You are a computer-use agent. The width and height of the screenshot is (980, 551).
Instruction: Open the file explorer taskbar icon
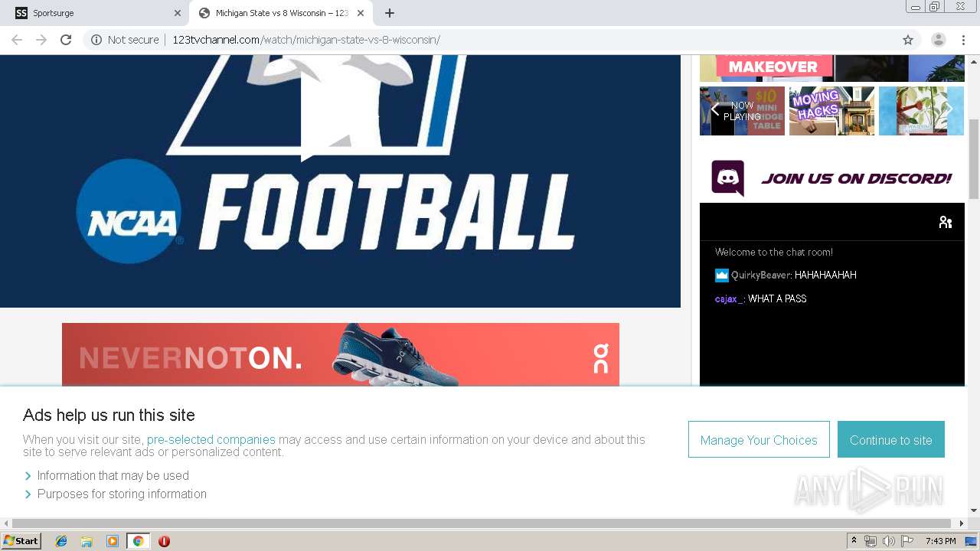87,541
